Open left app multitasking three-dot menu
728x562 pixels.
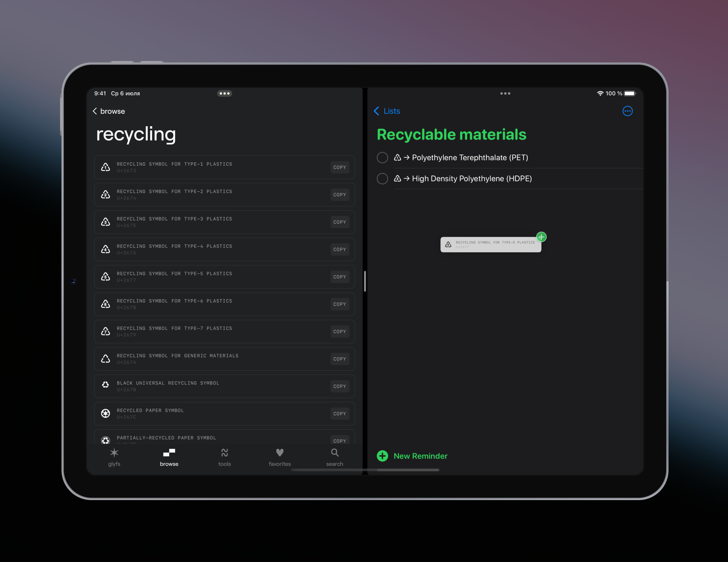(224, 93)
